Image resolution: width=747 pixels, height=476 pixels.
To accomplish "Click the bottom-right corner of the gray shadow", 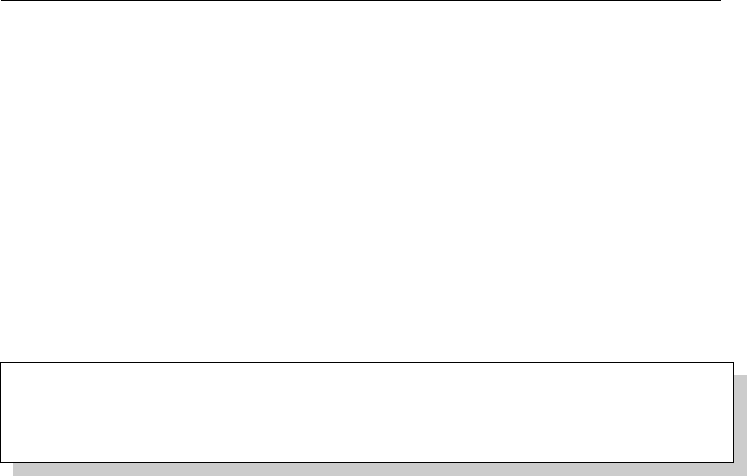I will (x=745, y=474).
